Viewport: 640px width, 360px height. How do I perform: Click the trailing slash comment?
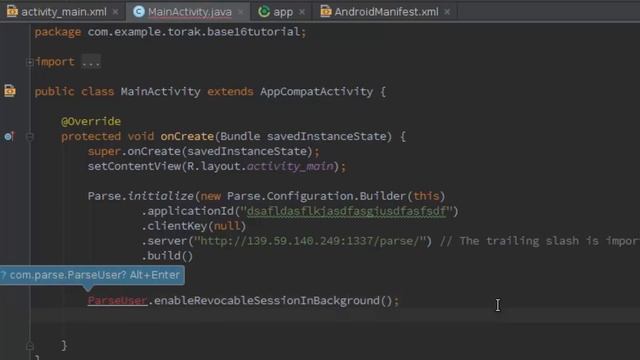point(540,241)
